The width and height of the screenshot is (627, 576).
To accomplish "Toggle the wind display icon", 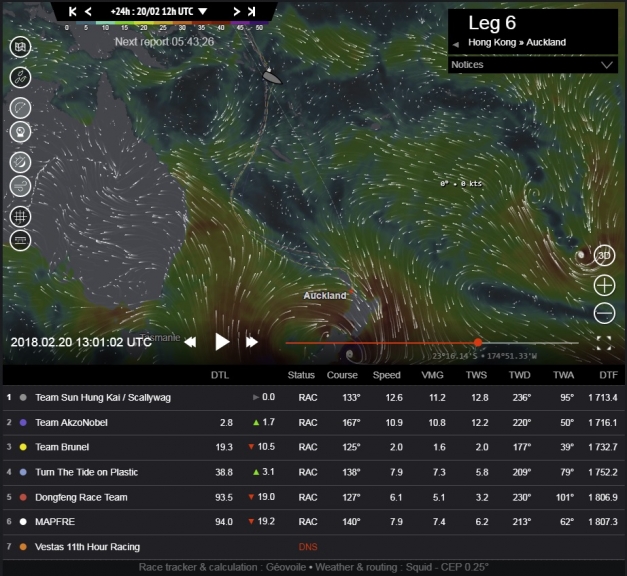I will click(20, 186).
